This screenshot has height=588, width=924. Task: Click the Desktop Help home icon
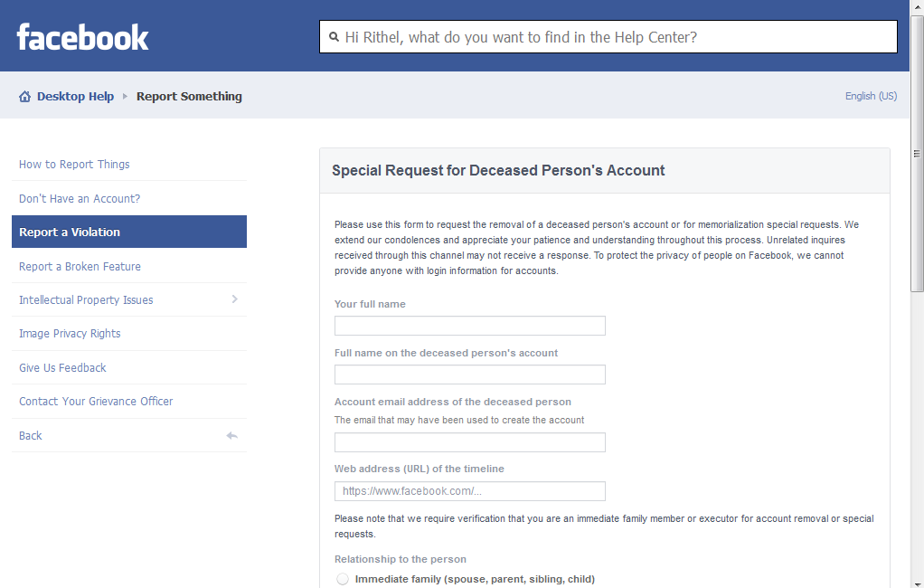pos(24,97)
